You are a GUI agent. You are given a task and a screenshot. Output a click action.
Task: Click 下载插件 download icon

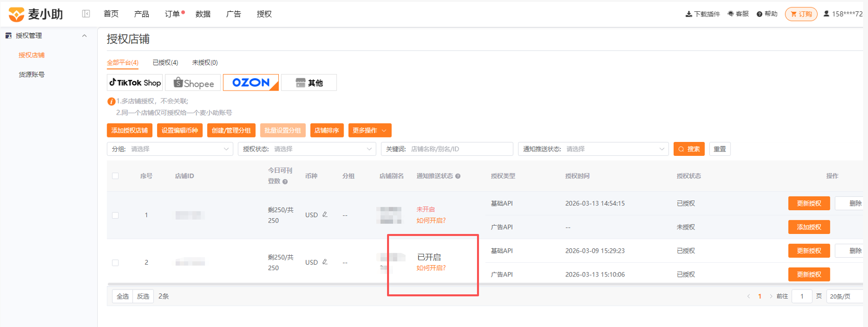click(x=689, y=14)
